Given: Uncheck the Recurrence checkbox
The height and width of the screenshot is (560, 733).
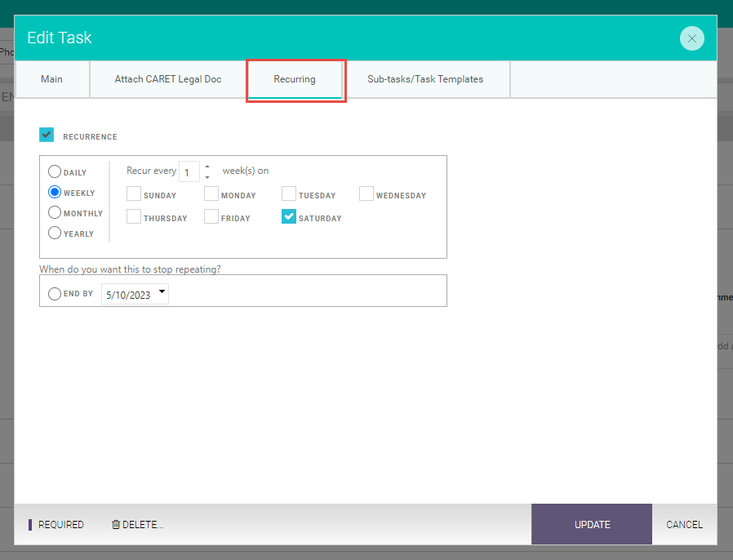Looking at the screenshot, I should pyautogui.click(x=47, y=135).
